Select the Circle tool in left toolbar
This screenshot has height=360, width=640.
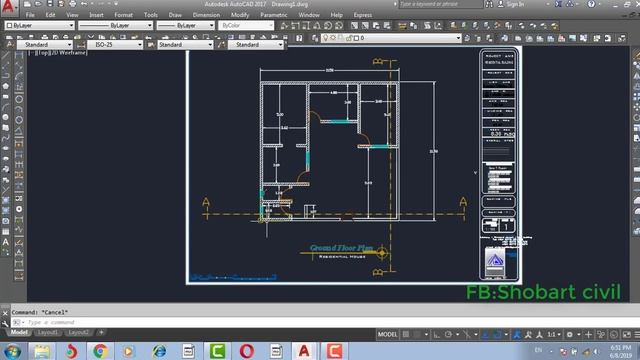tap(6, 117)
